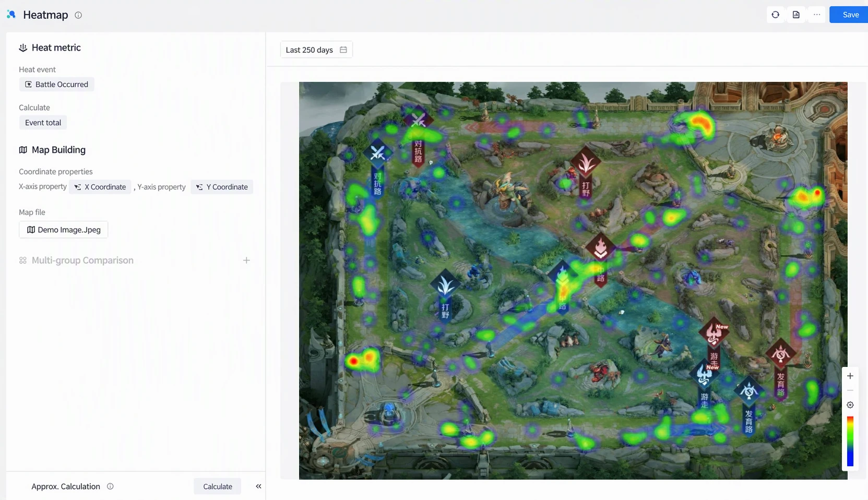
Task: Change the Event total calculation
Action: click(x=43, y=123)
